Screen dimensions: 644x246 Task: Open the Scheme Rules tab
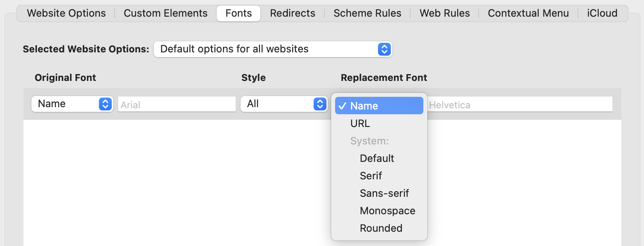click(x=367, y=13)
